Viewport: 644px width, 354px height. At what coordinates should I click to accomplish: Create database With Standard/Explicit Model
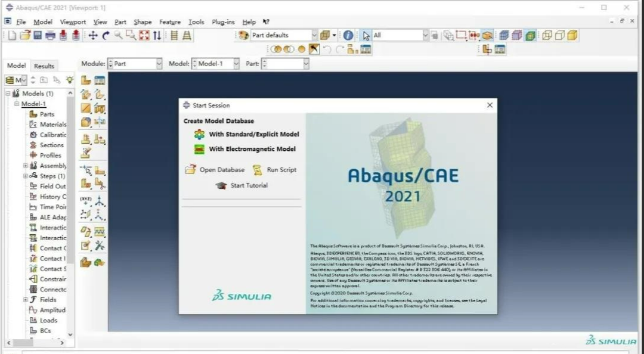(x=247, y=134)
